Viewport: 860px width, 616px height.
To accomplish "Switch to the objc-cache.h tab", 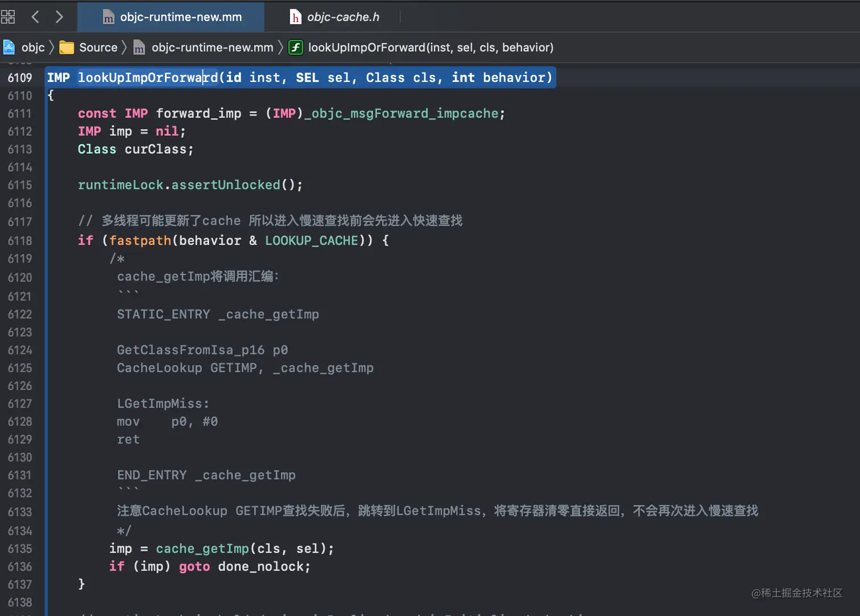I will click(x=334, y=17).
